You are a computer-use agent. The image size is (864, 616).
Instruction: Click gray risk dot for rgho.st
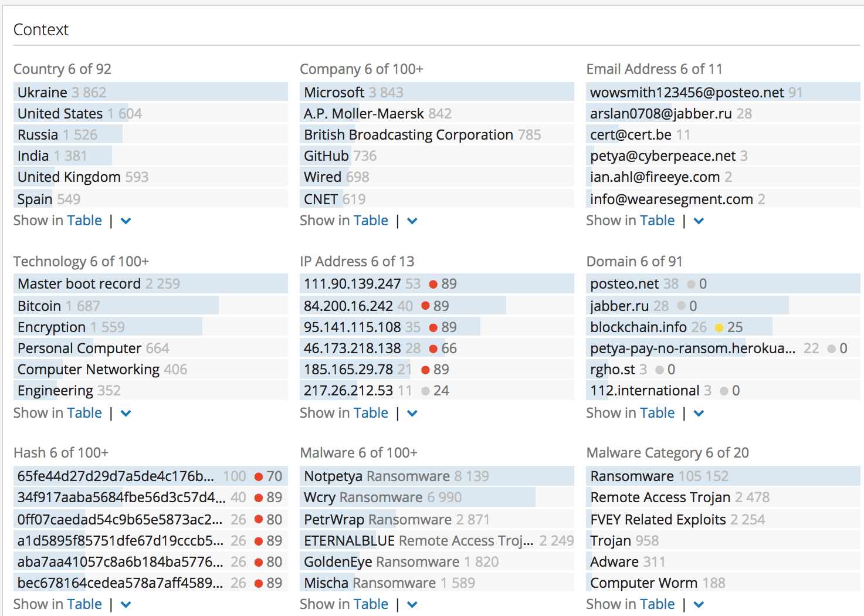pos(660,370)
